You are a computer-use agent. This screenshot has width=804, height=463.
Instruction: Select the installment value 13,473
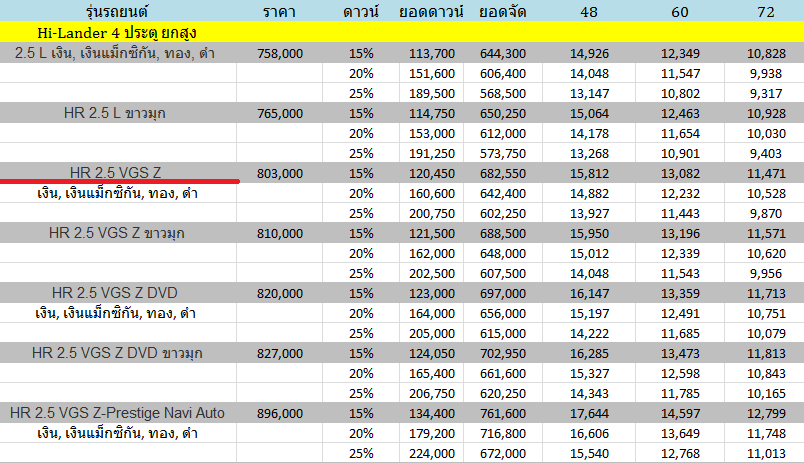point(680,354)
